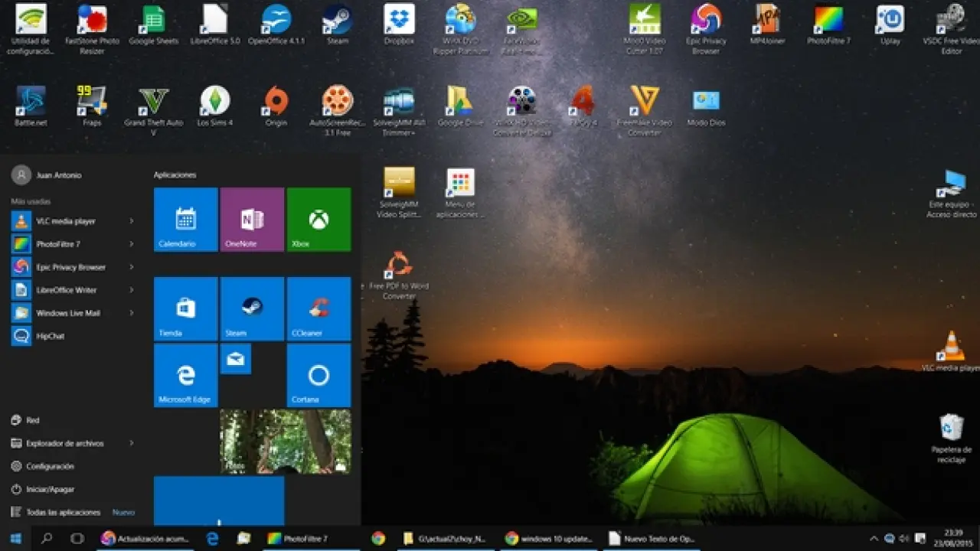Expand PhotoFiltre 7 jump list arrow
The width and height of the screenshot is (980, 551).
(132, 244)
